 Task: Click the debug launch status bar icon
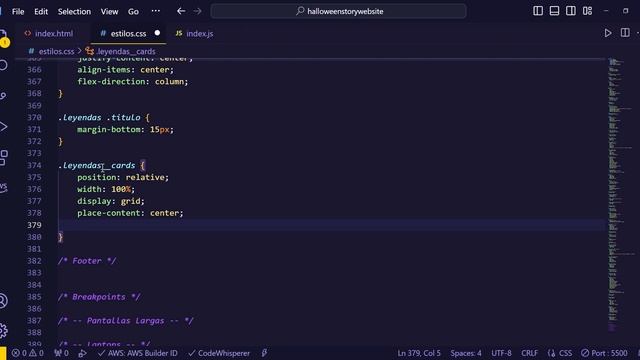point(82,353)
